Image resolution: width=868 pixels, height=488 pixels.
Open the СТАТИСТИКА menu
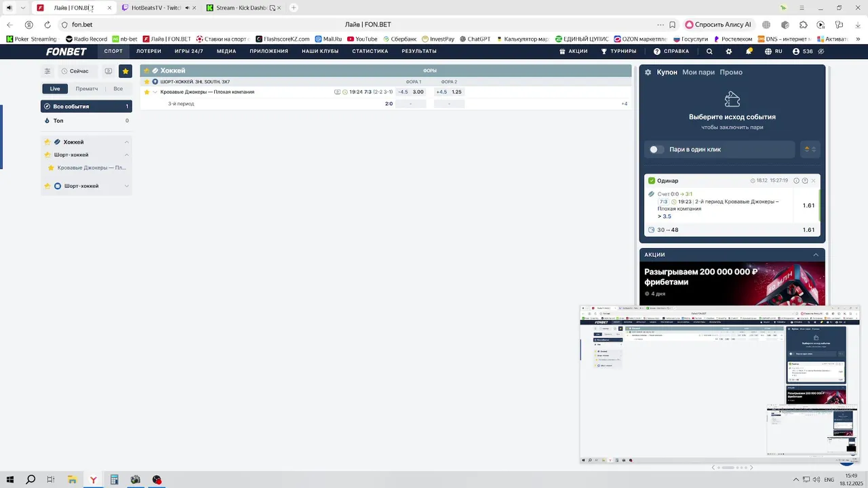[370, 52]
